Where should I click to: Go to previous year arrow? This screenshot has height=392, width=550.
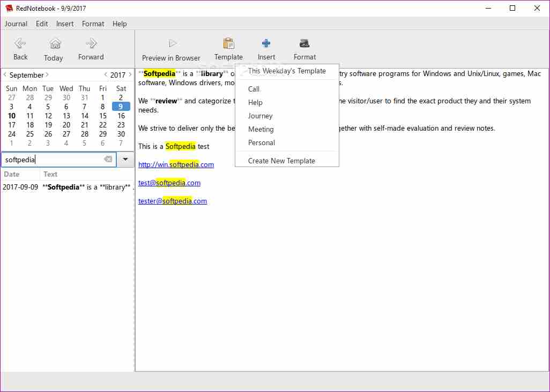(106, 74)
